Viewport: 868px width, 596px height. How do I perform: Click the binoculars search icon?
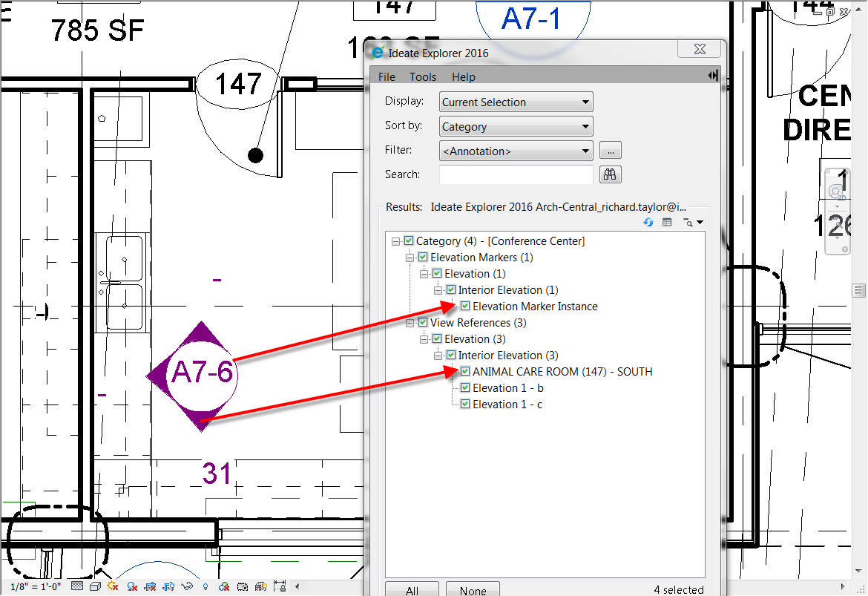[611, 174]
